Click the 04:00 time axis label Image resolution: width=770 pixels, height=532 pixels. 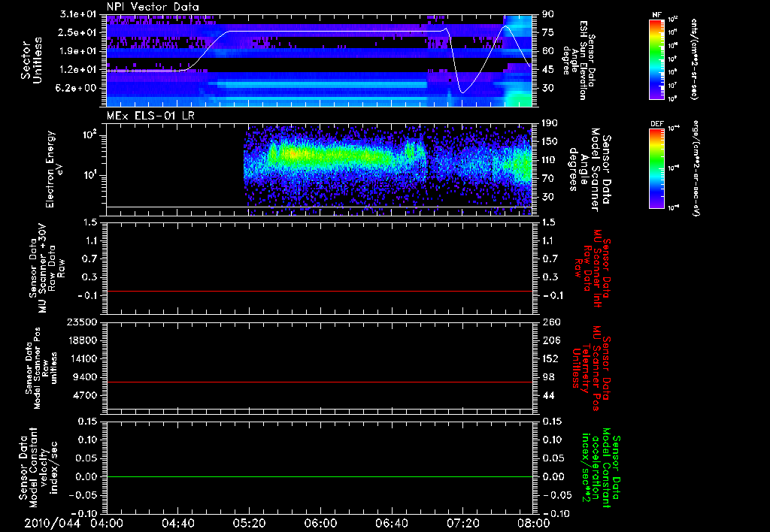point(107,523)
